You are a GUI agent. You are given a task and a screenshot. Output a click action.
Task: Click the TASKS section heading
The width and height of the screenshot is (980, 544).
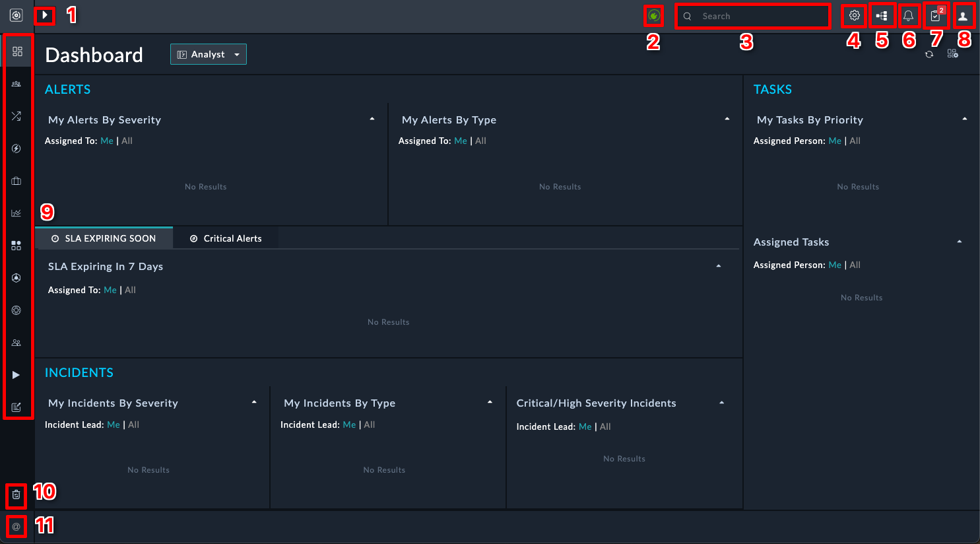click(773, 89)
